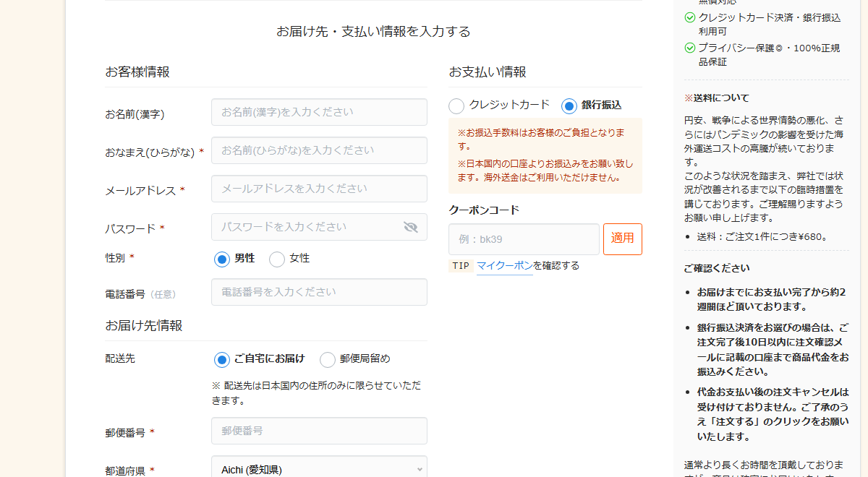Click the 配送先 label
This screenshot has width=868, height=477.
coord(120,358)
